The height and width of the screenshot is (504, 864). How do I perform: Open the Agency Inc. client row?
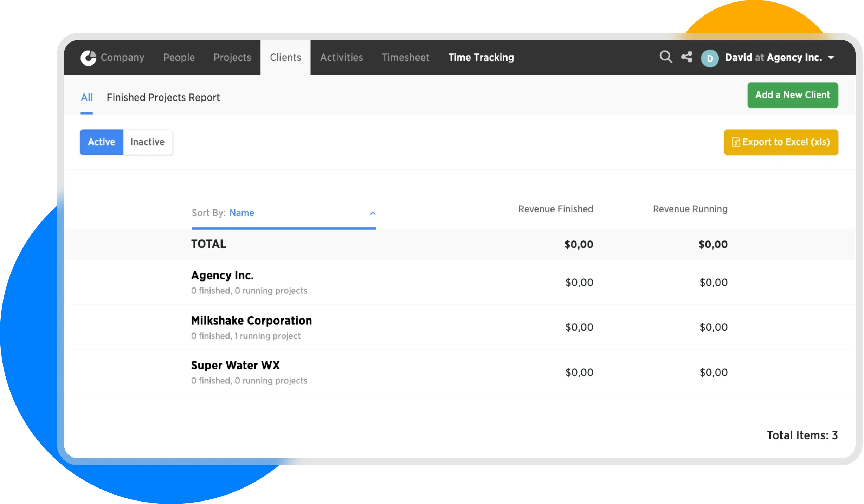(x=223, y=276)
